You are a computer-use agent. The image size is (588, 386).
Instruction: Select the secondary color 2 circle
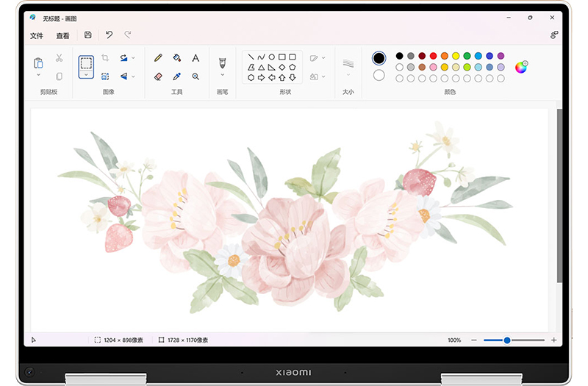coord(379,75)
